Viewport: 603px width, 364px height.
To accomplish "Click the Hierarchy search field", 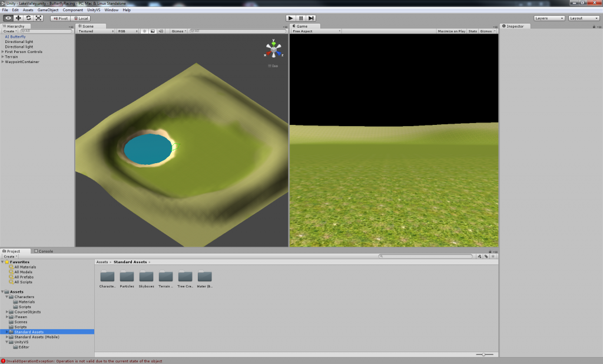I will coord(45,31).
